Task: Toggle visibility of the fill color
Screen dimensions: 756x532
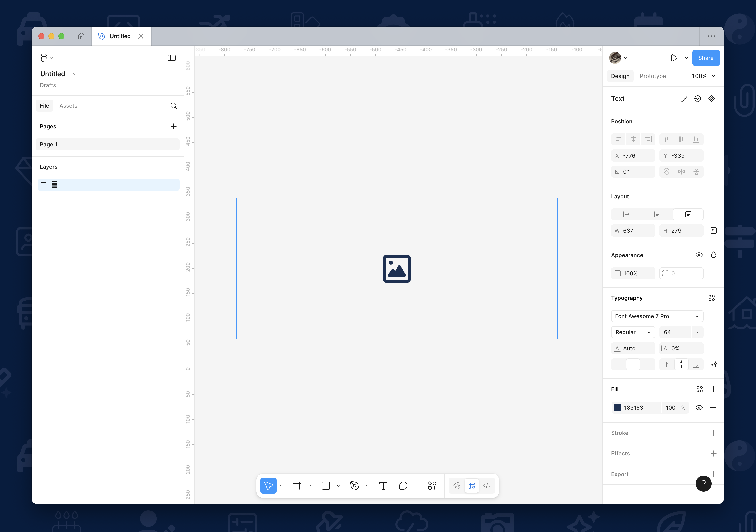Action: click(699, 408)
